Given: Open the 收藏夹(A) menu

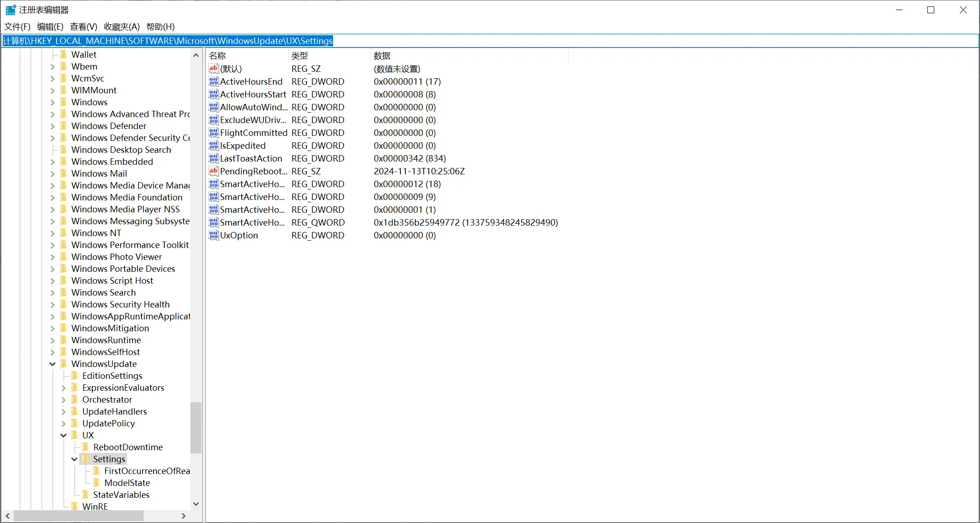Looking at the screenshot, I should pyautogui.click(x=122, y=27).
